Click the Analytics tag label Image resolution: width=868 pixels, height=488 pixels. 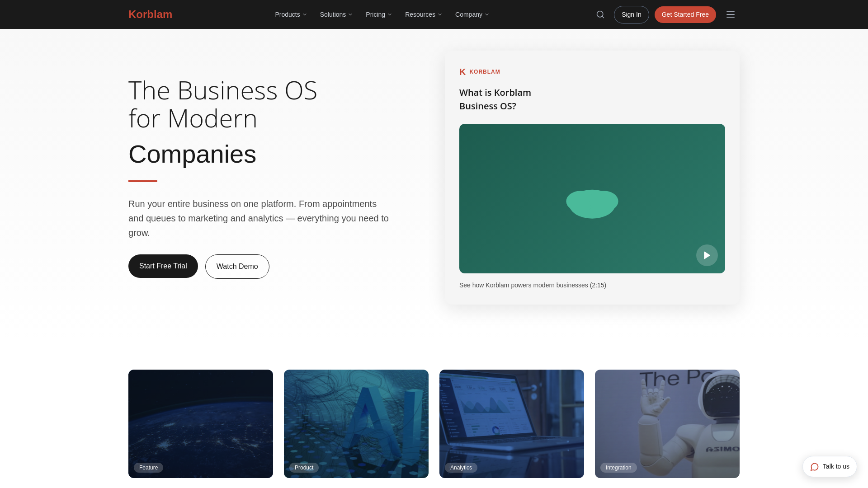[461, 468]
